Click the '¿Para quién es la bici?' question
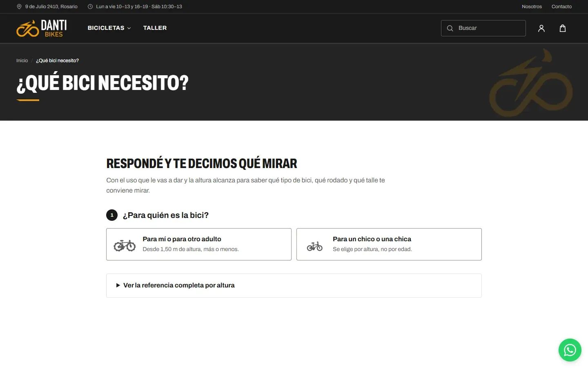Screen dimensions: 588x368 click(x=166, y=215)
